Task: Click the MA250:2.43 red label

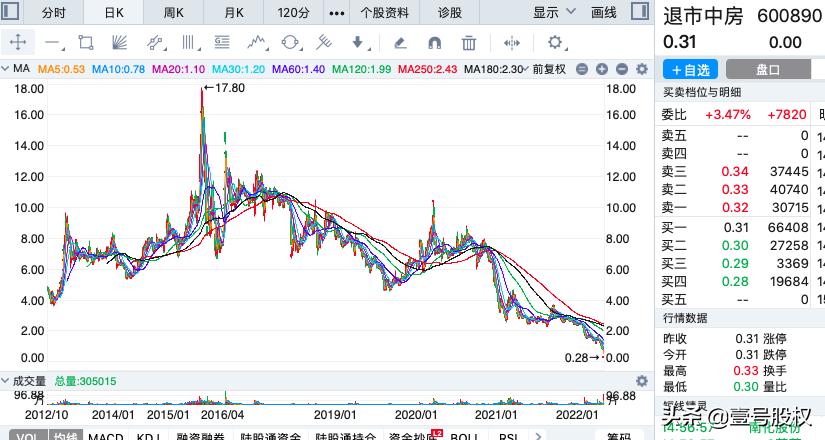Action: [427, 69]
